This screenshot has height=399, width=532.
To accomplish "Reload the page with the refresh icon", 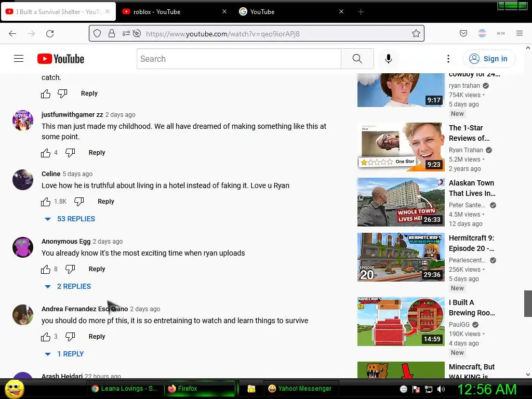I will point(50,34).
